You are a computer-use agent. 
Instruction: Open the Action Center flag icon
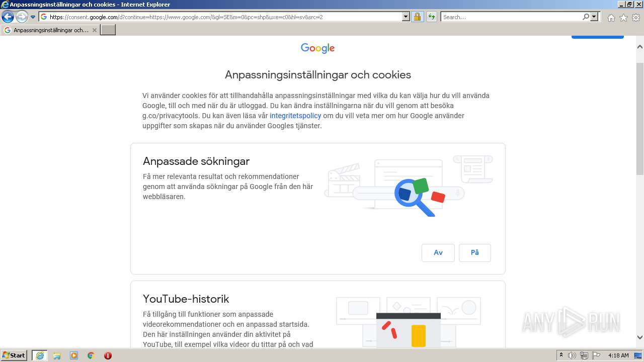pyautogui.click(x=596, y=355)
